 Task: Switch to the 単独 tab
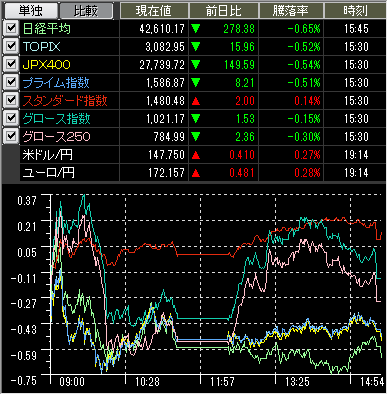30,10
